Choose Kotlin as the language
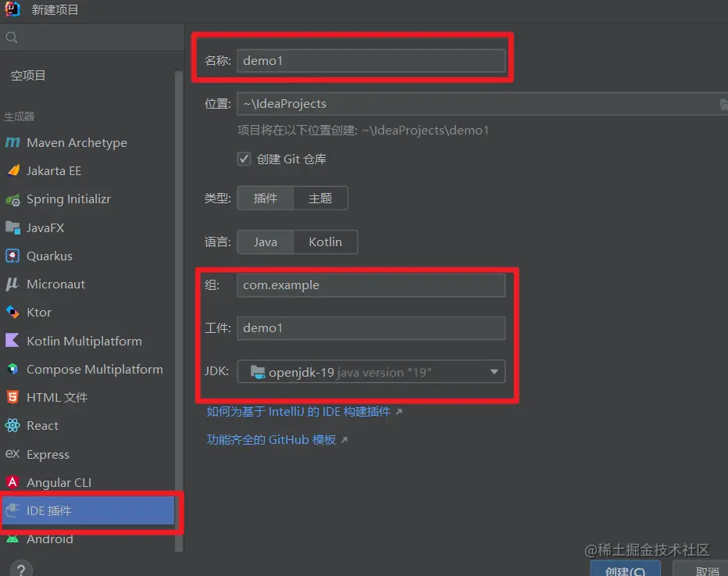728x576 pixels. pyautogui.click(x=325, y=241)
